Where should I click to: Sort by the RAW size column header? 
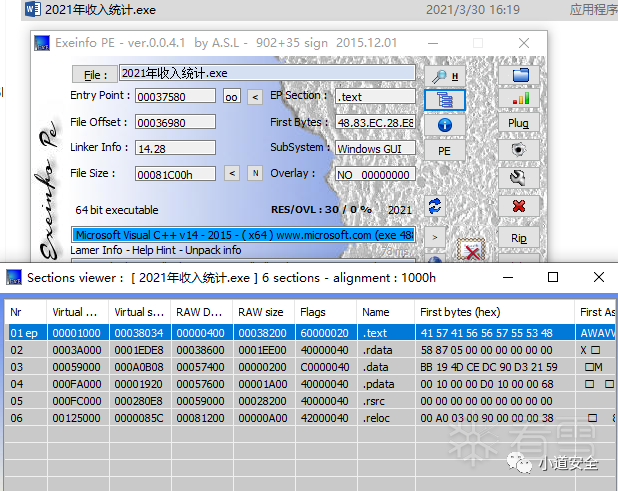264,312
